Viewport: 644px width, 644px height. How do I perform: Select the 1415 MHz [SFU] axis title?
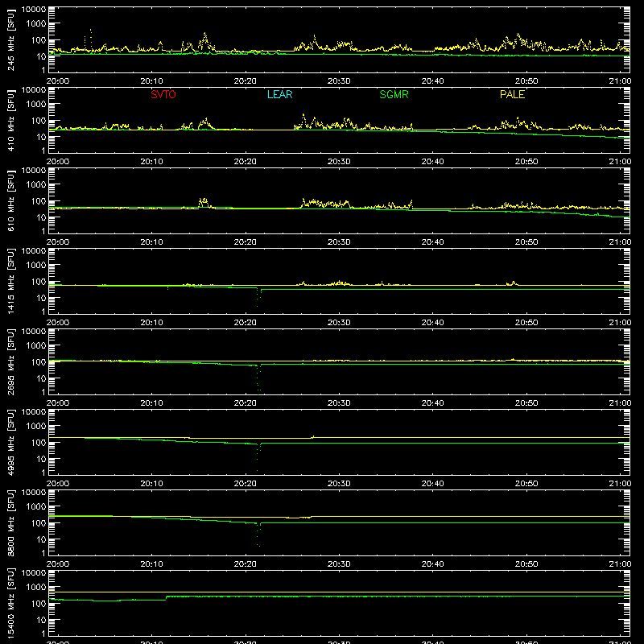pos(11,281)
